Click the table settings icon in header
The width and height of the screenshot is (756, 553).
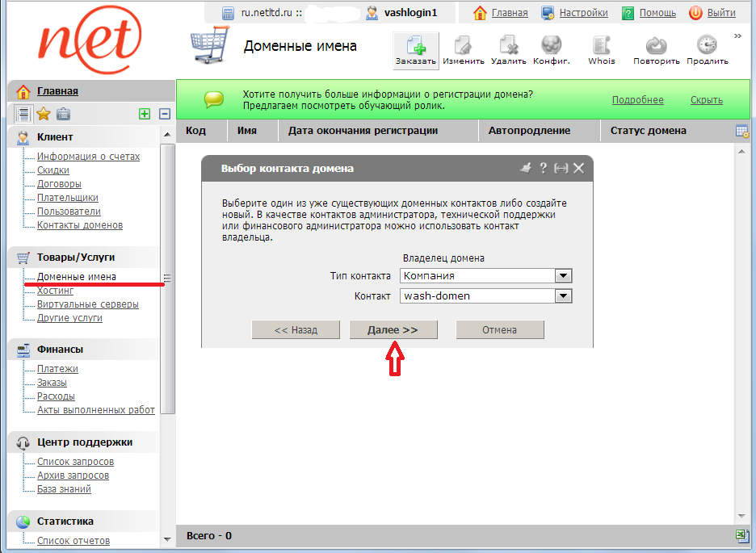741,131
